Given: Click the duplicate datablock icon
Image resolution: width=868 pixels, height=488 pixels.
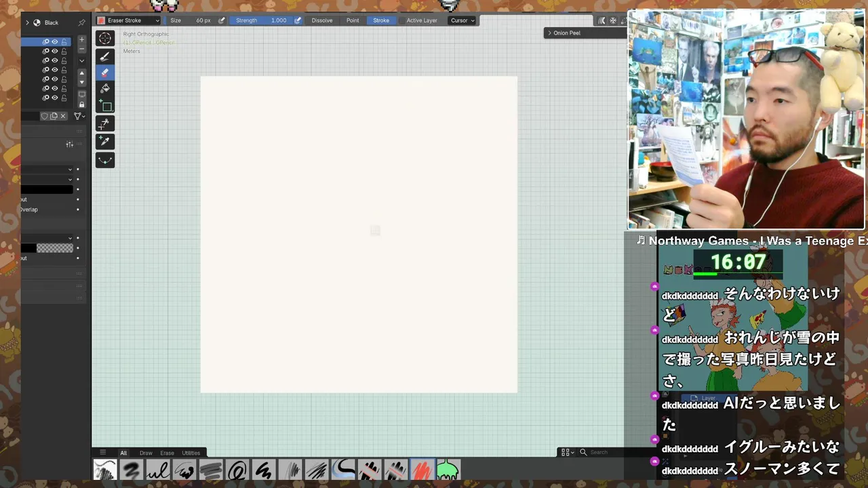Looking at the screenshot, I should (54, 116).
